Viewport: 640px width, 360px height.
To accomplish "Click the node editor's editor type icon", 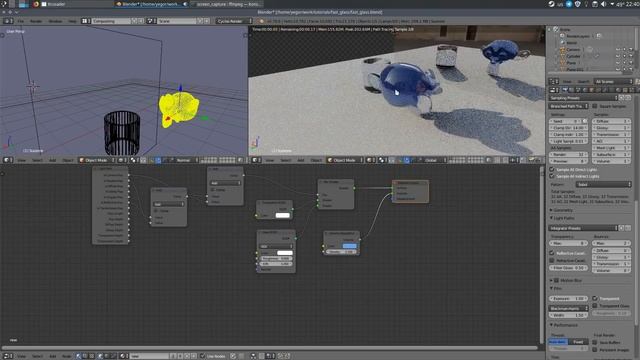I will coord(7,356).
